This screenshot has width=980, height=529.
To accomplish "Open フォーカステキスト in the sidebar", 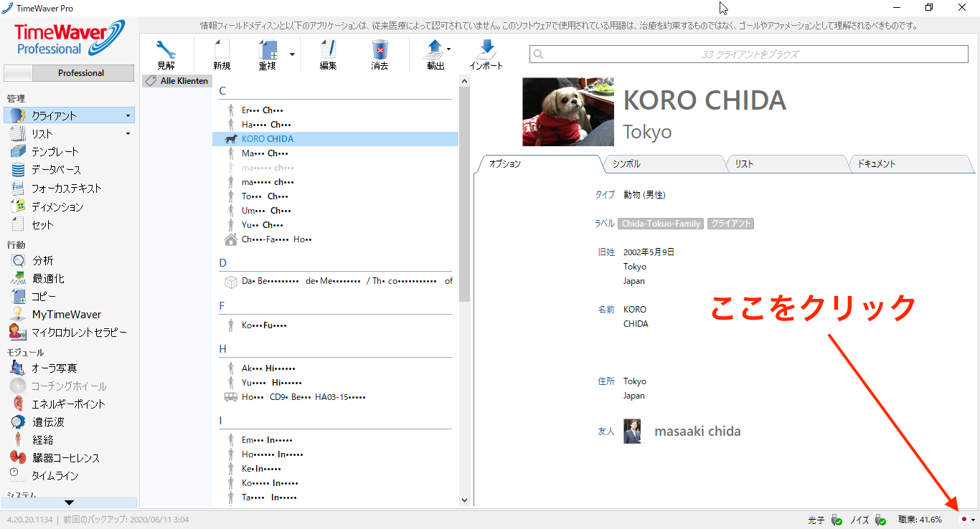I will click(66, 189).
